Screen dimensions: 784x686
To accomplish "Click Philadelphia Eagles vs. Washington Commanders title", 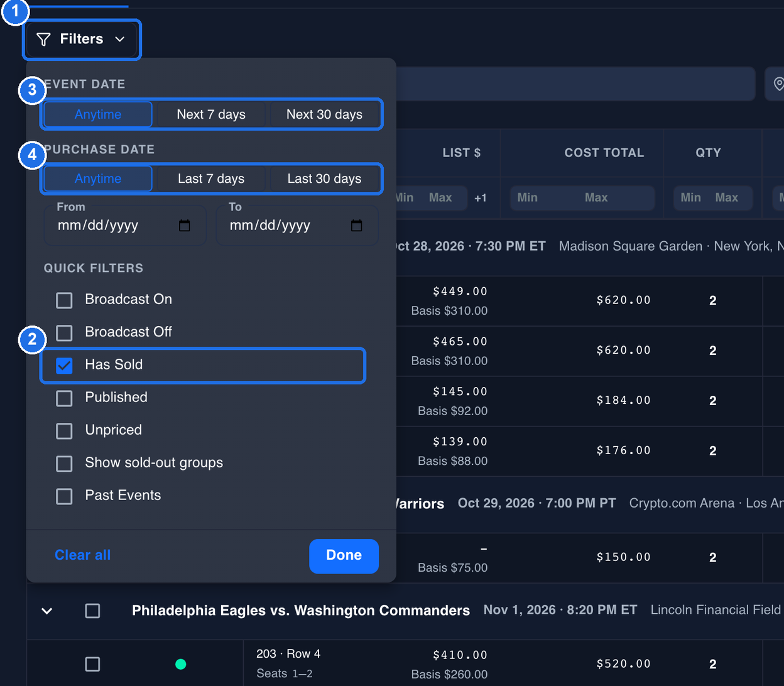I will [x=301, y=611].
